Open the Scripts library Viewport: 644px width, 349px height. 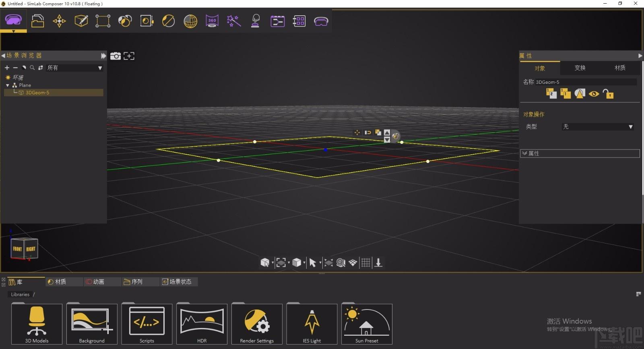[x=147, y=324]
